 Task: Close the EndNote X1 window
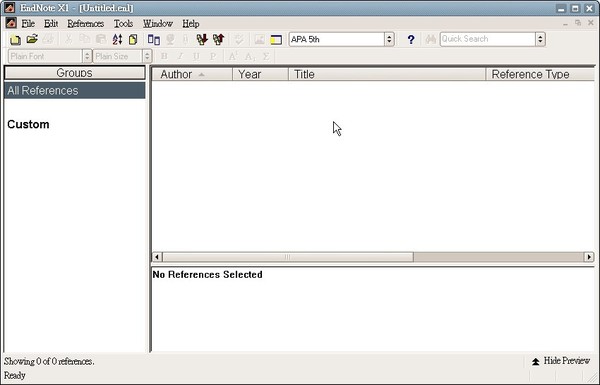pyautogui.click(x=589, y=8)
